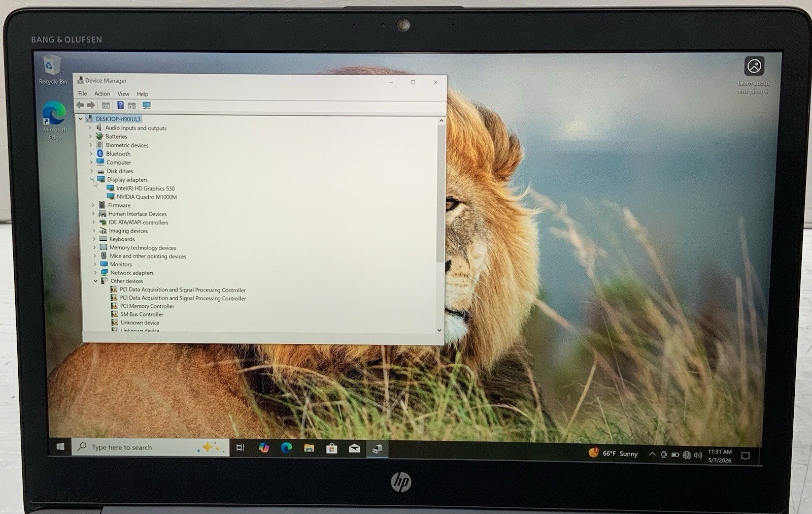
Task: Select Intel(R) HD Graphics 530
Action: (x=145, y=188)
